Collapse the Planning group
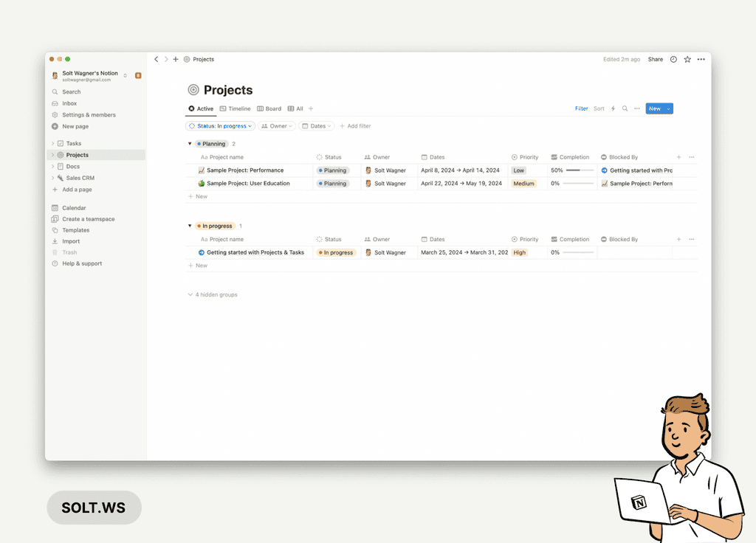Viewport: 756px width, 543px height. 190,143
